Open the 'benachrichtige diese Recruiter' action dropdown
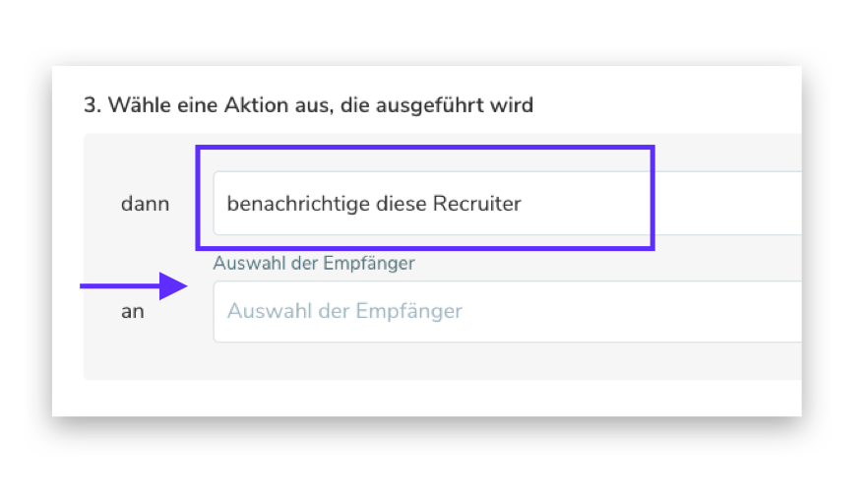868x501 pixels. pos(507,204)
